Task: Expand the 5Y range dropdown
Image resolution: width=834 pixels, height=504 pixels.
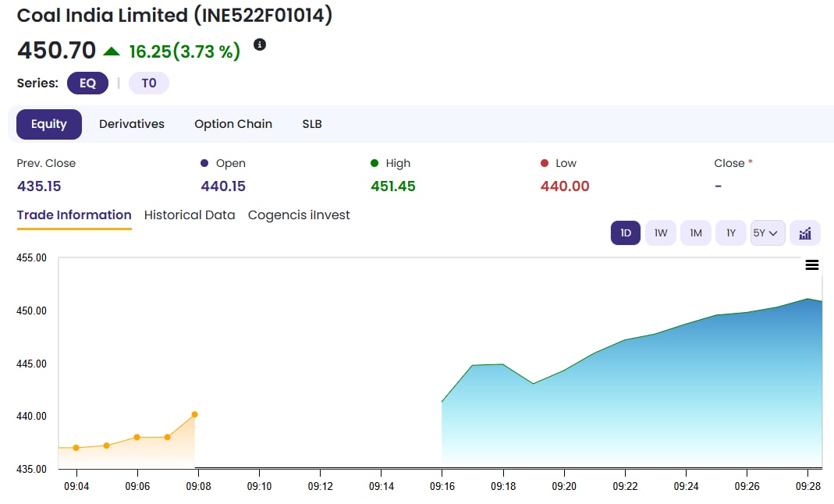Action: point(767,232)
